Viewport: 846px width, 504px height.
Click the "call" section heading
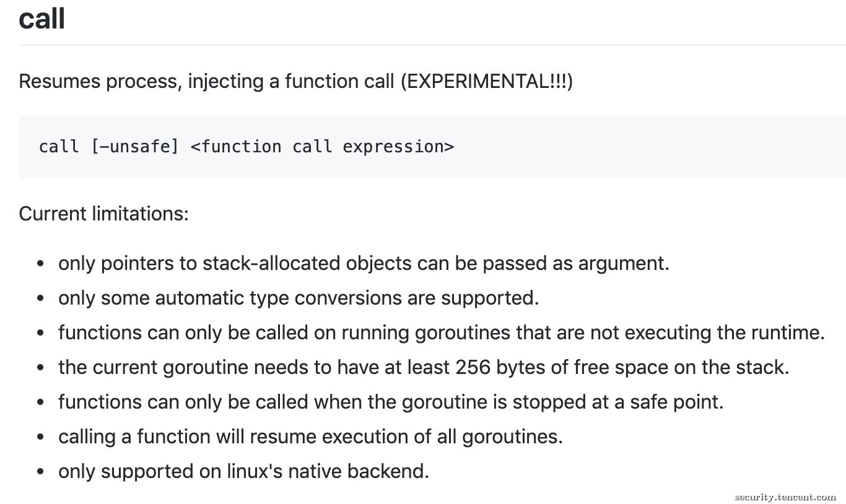coord(41,18)
